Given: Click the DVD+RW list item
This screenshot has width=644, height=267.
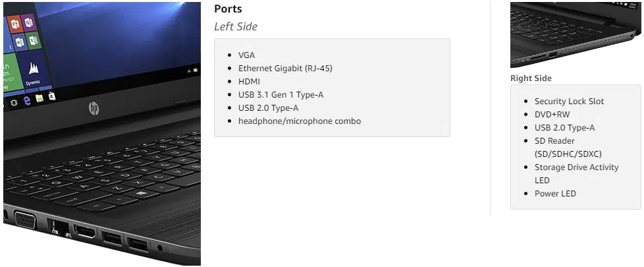Looking at the screenshot, I should click(x=552, y=114).
